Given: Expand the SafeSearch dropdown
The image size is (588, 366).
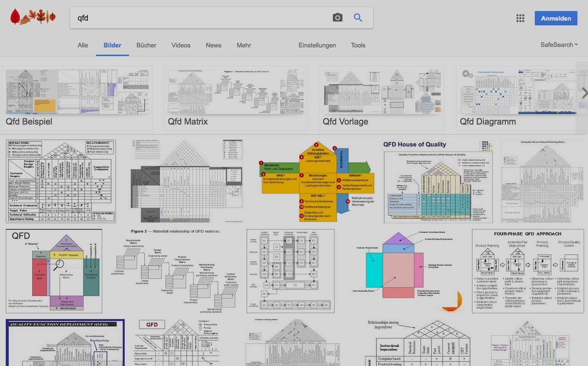Looking at the screenshot, I should pyautogui.click(x=559, y=45).
